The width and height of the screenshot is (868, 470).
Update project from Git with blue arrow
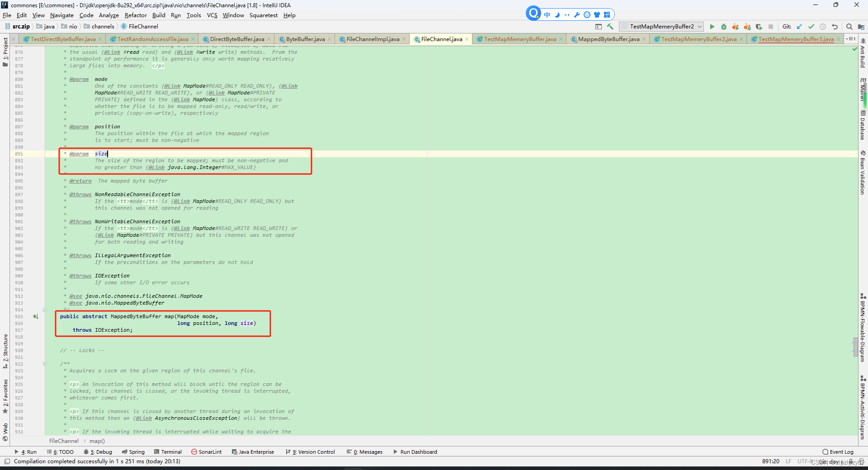tap(800, 27)
